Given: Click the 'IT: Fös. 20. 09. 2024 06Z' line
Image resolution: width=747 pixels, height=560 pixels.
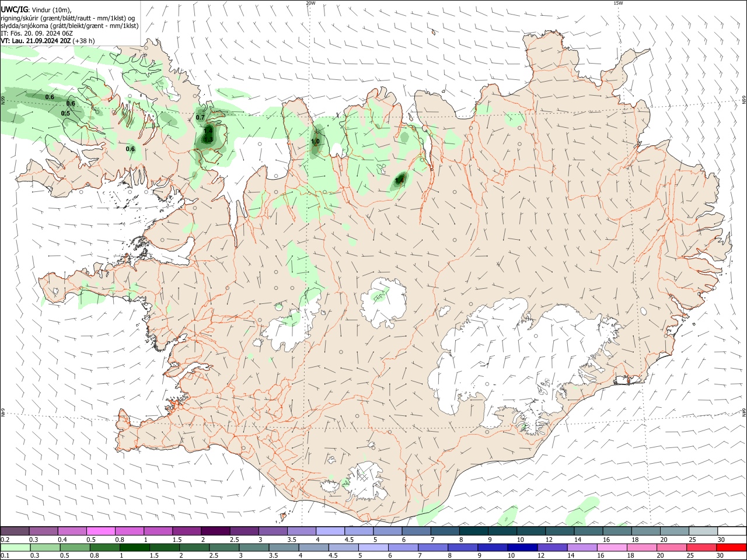Looking at the screenshot, I should pos(37,33).
